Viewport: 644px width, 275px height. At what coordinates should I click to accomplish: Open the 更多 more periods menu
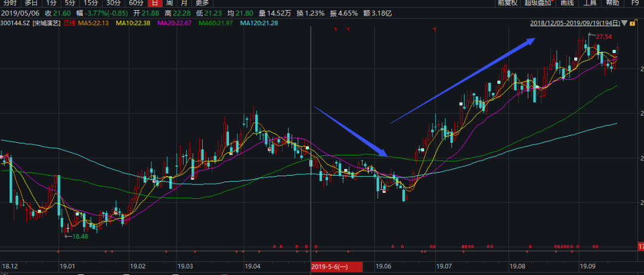coord(202,2)
